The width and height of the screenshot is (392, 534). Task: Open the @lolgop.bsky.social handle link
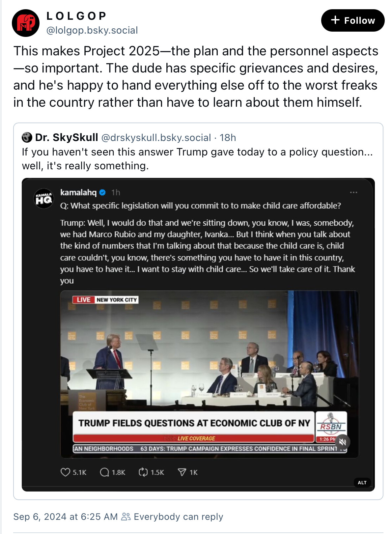92,30
